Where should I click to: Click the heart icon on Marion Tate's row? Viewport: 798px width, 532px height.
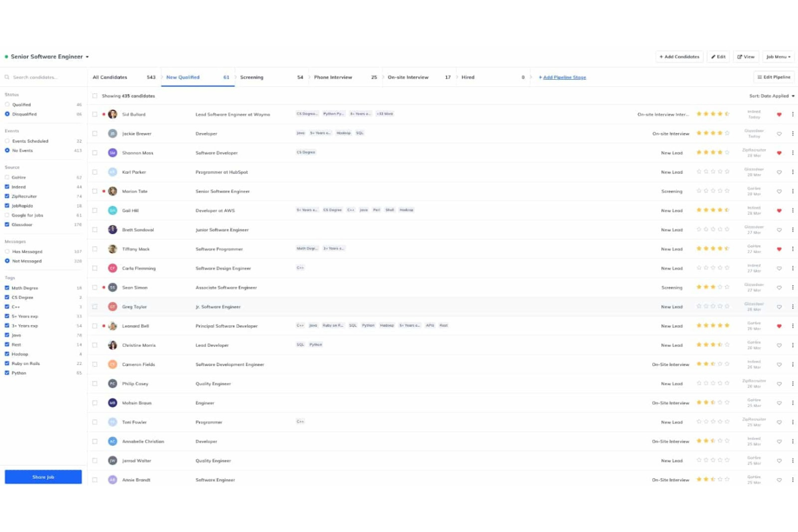779,191
